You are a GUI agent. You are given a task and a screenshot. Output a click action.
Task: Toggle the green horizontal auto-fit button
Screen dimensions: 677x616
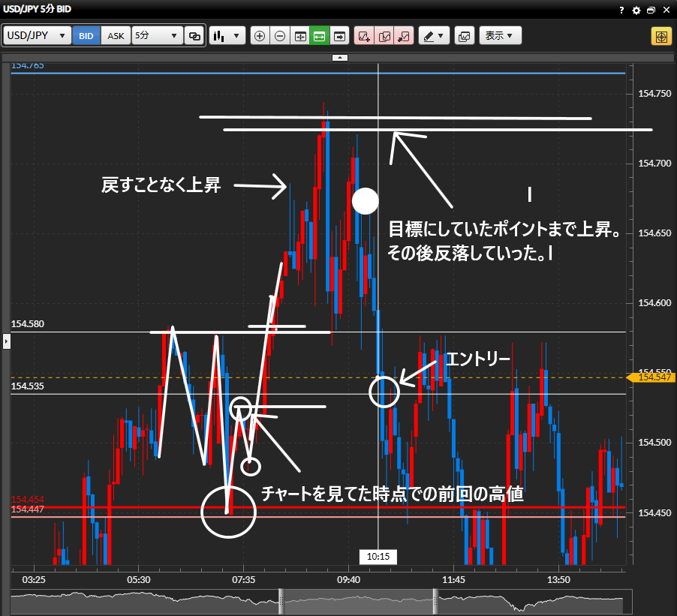pyautogui.click(x=319, y=36)
